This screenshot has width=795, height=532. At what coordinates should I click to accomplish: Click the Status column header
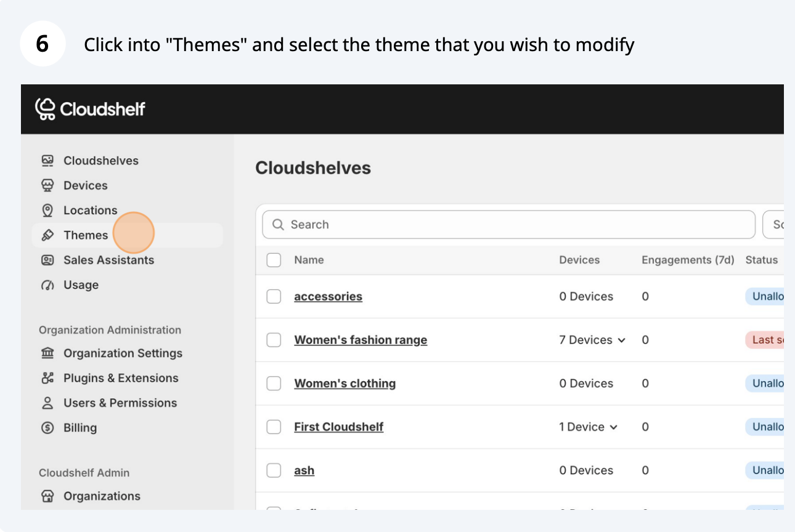point(762,260)
